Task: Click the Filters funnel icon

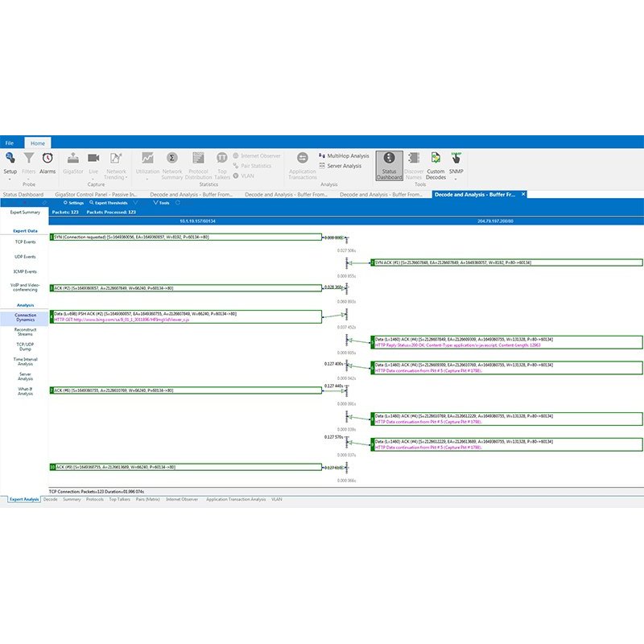Action: (x=29, y=158)
